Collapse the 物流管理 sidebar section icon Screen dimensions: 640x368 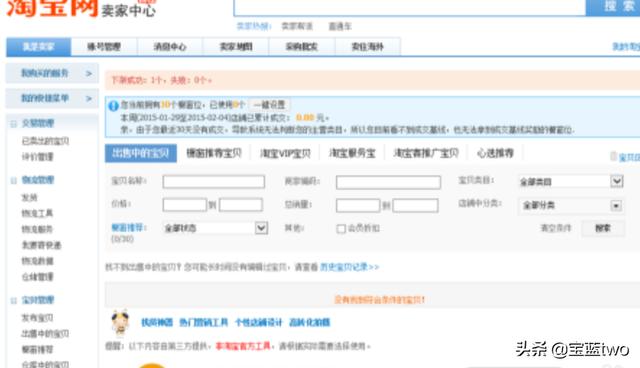pyautogui.click(x=13, y=180)
